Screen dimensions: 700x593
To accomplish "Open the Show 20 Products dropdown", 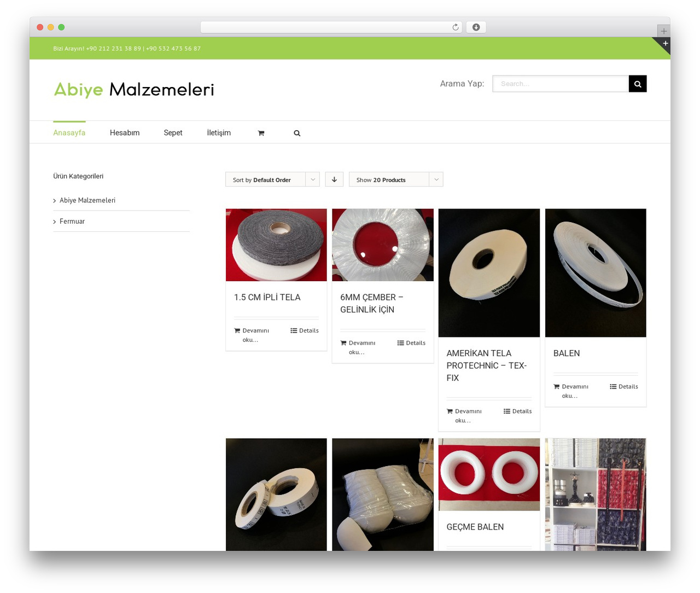I will [x=396, y=179].
